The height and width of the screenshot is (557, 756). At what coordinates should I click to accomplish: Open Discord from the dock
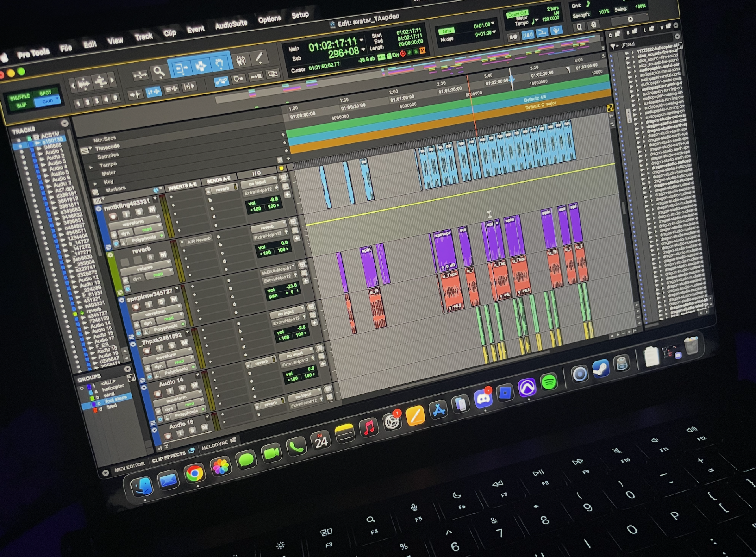[483, 399]
